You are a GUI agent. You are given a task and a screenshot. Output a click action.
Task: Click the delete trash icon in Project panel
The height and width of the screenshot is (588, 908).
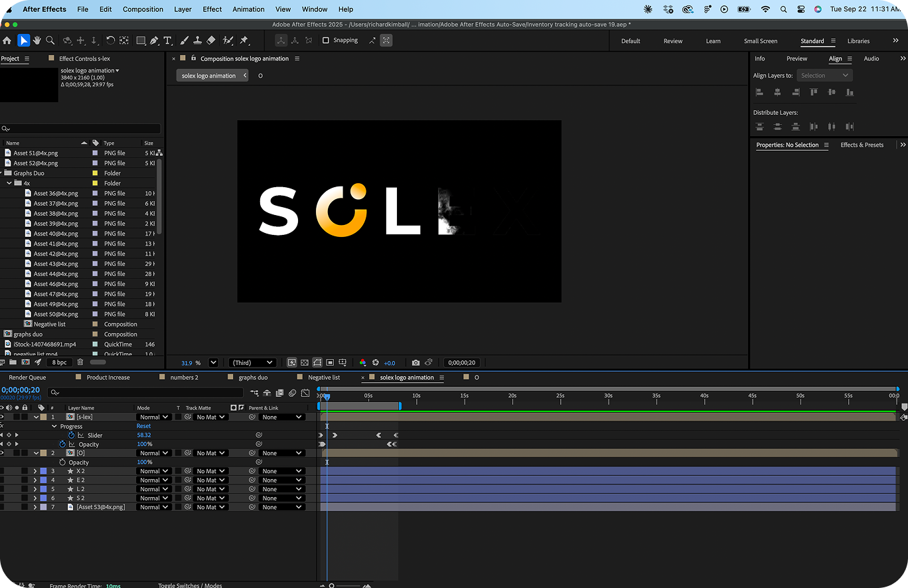click(x=80, y=362)
